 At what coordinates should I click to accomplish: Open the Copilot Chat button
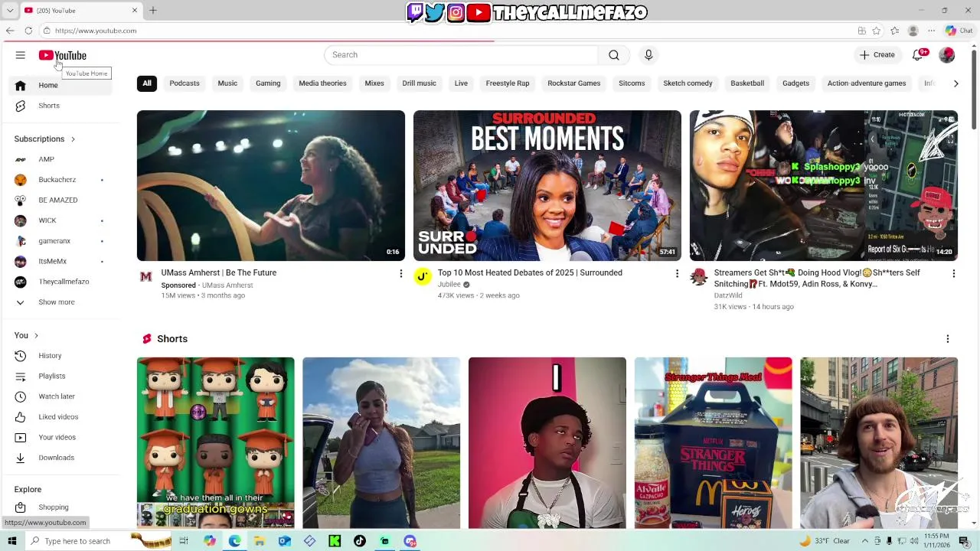959,31
